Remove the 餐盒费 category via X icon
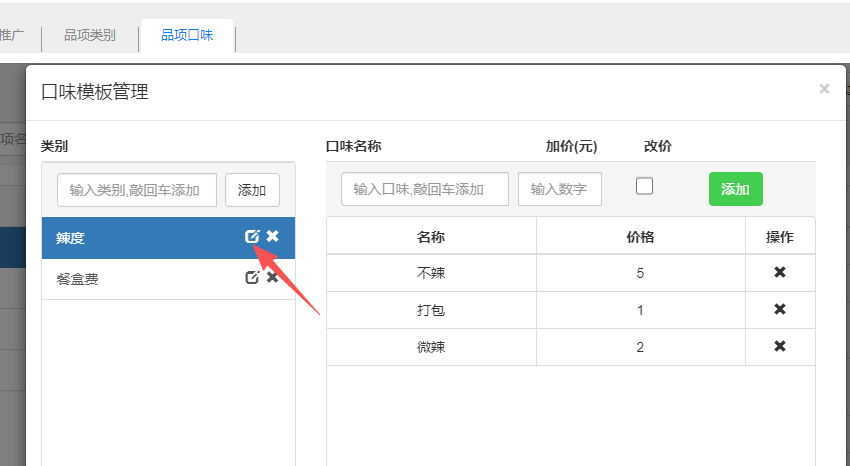 point(273,277)
